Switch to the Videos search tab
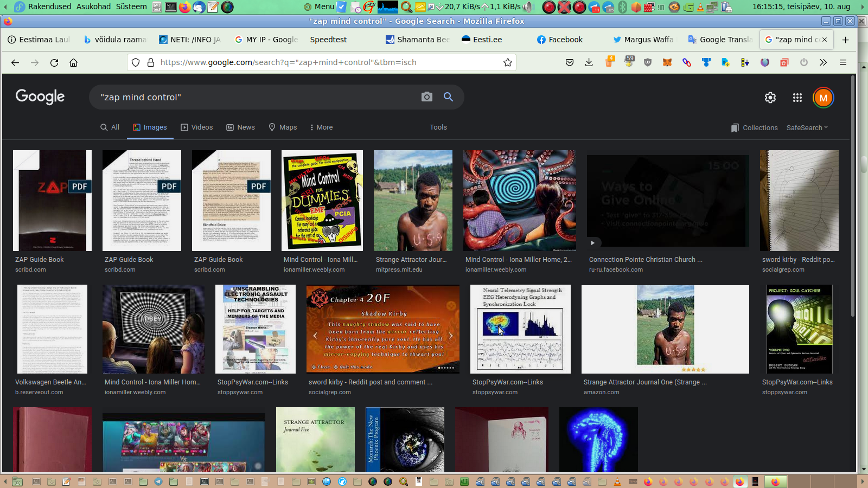Image resolution: width=868 pixels, height=488 pixels. click(x=196, y=127)
